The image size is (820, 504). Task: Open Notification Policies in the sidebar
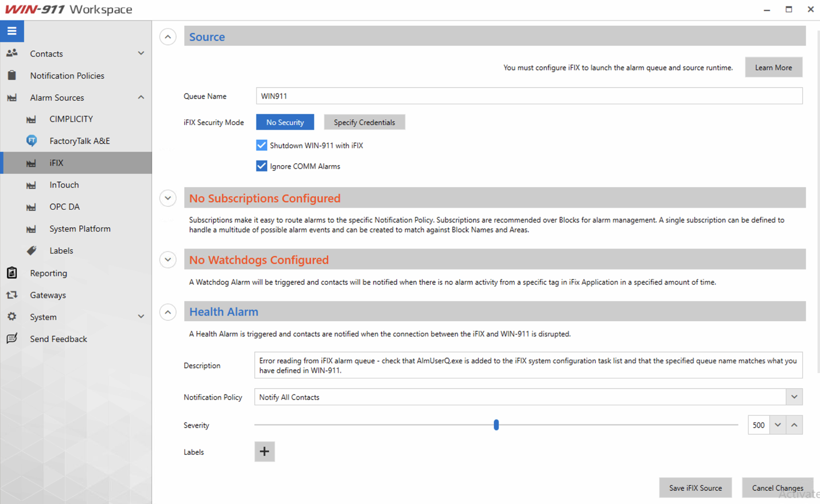(67, 76)
